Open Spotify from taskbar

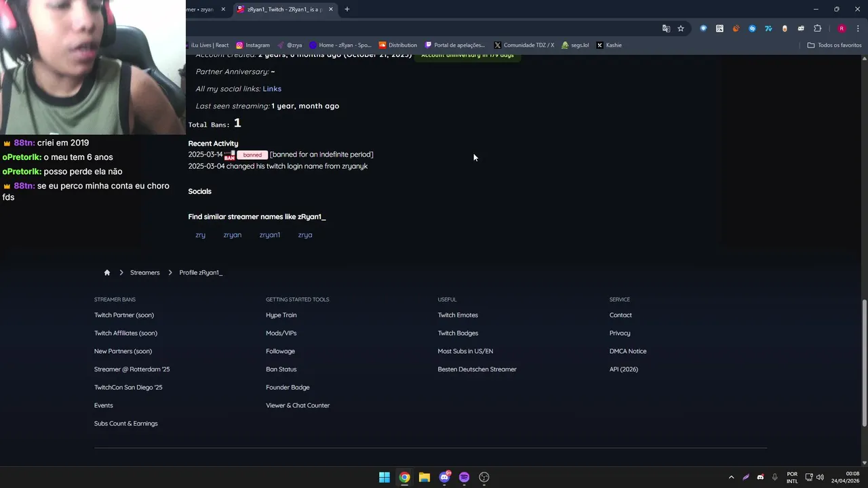point(464,477)
